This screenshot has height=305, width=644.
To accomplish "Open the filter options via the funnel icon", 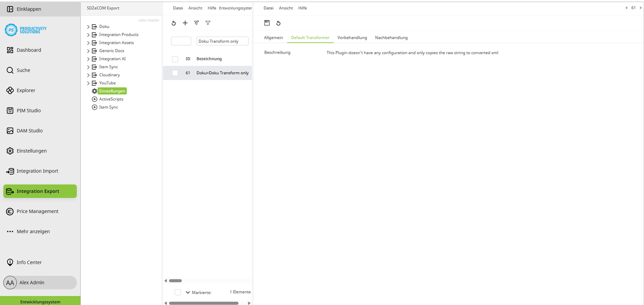I will (x=208, y=23).
